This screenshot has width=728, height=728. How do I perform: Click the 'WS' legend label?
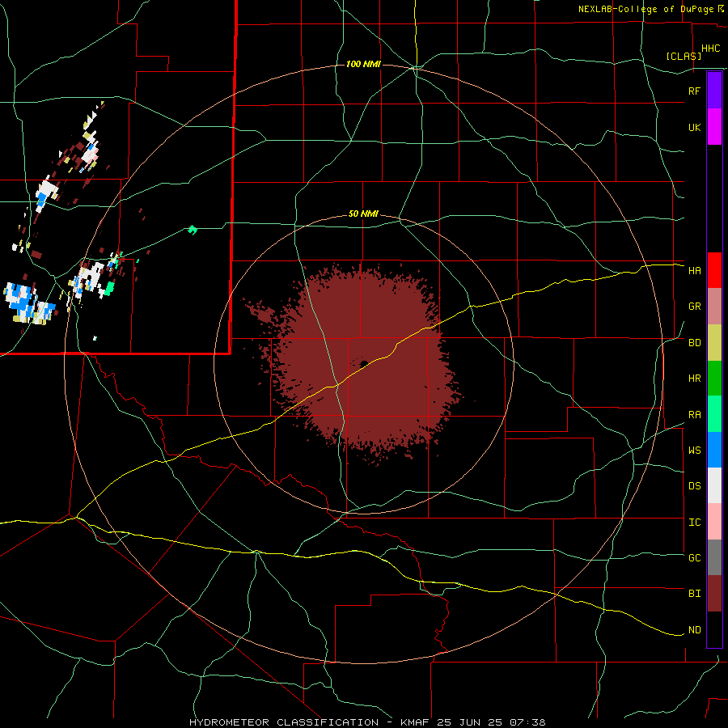(x=694, y=451)
